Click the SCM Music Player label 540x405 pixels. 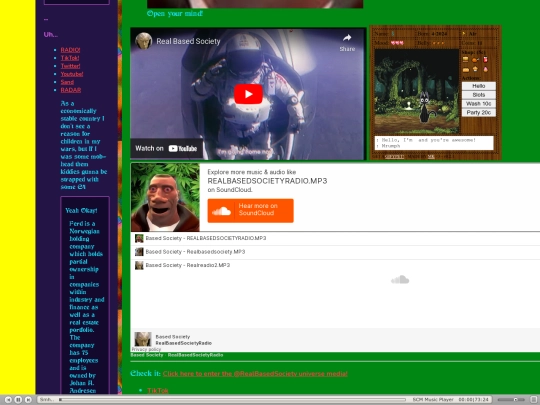click(x=433, y=399)
